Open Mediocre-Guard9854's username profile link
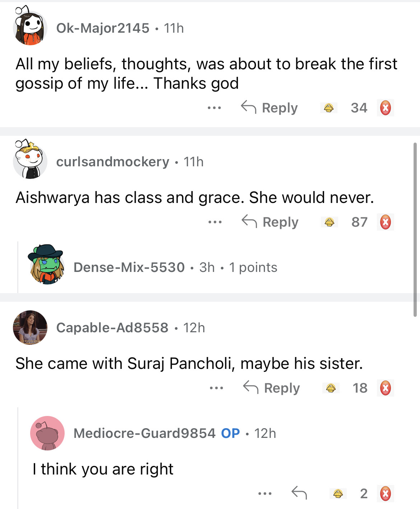This screenshot has width=420, height=509. coord(144,433)
